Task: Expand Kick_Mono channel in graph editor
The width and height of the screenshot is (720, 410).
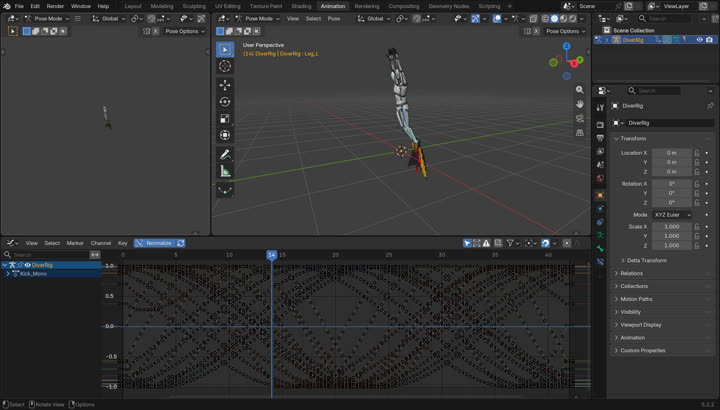Action: [8, 274]
